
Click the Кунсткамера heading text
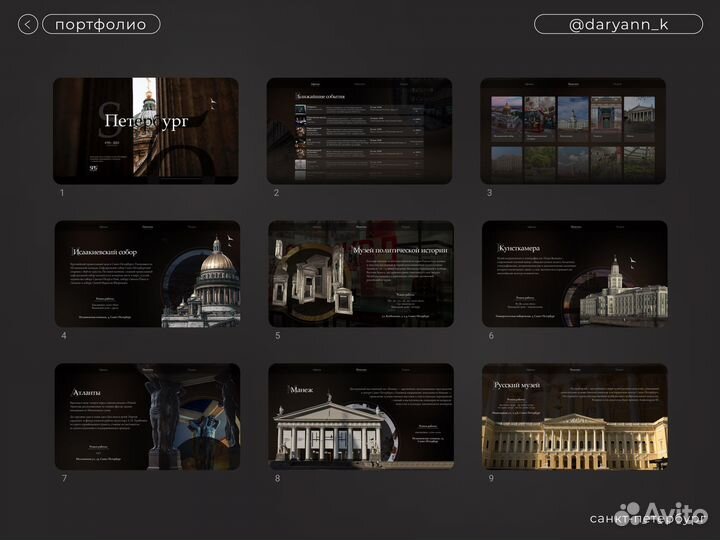tap(518, 247)
